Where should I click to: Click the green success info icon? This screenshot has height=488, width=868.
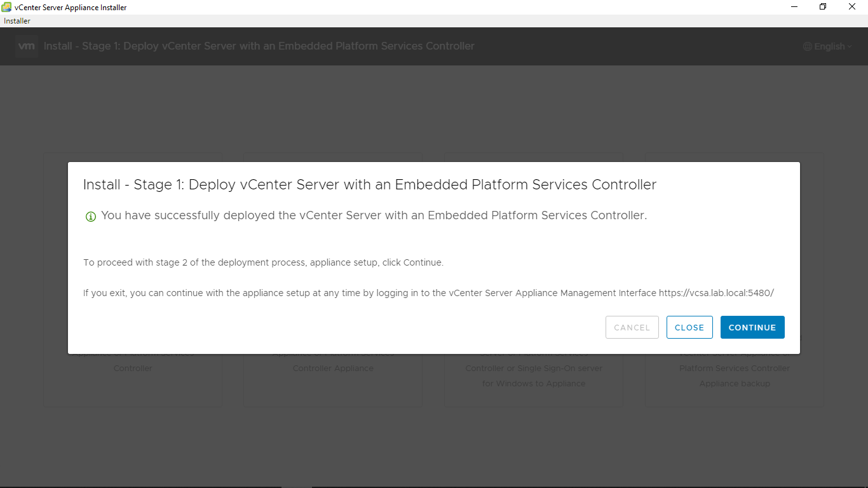click(x=91, y=217)
